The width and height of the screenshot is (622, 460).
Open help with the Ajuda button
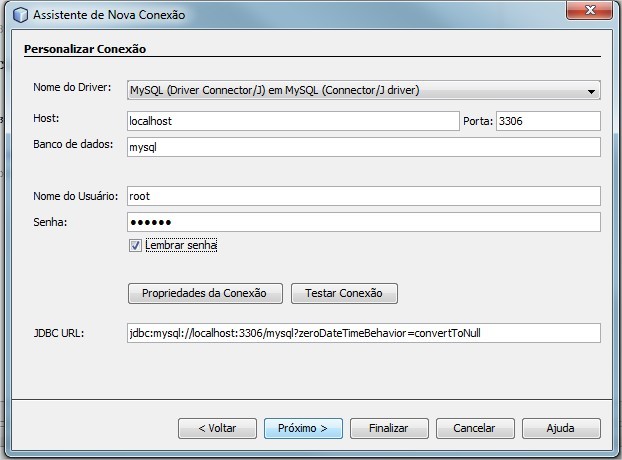coord(561,428)
